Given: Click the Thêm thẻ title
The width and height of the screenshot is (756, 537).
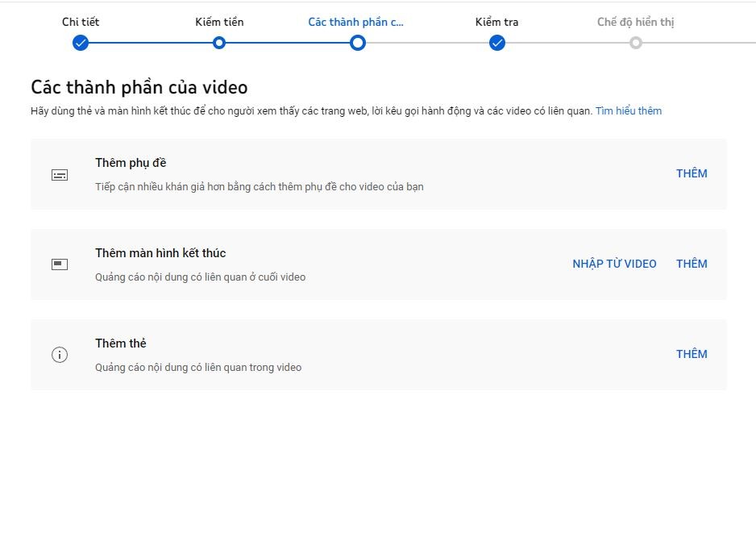Looking at the screenshot, I should pyautogui.click(x=121, y=343).
